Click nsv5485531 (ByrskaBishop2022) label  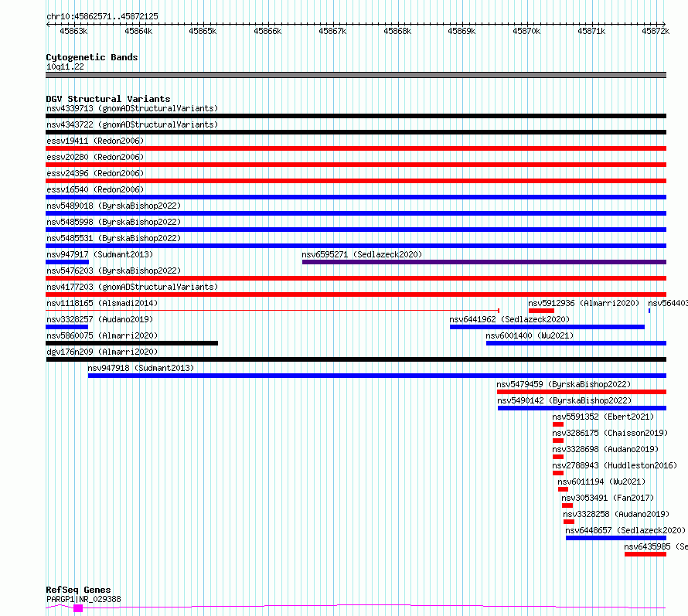(x=114, y=238)
